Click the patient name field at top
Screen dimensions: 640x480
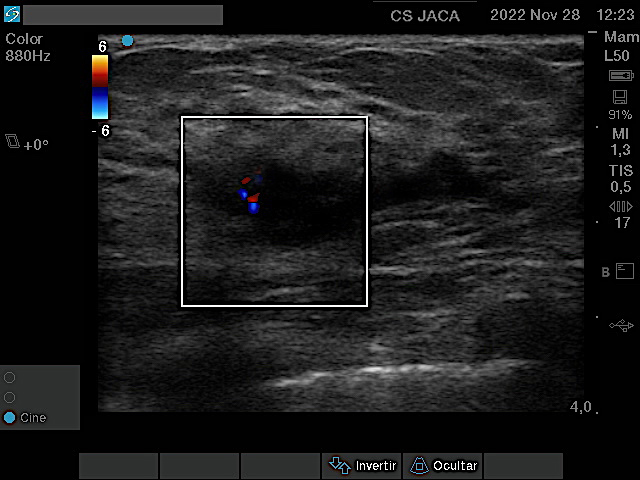click(x=122, y=15)
